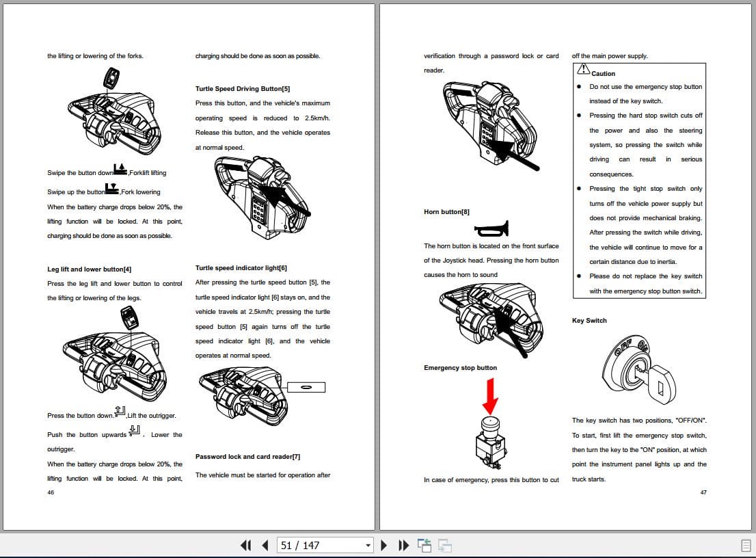The height and width of the screenshot is (558, 756).
Task: Select the Key Switch section heading
Action: (x=589, y=320)
